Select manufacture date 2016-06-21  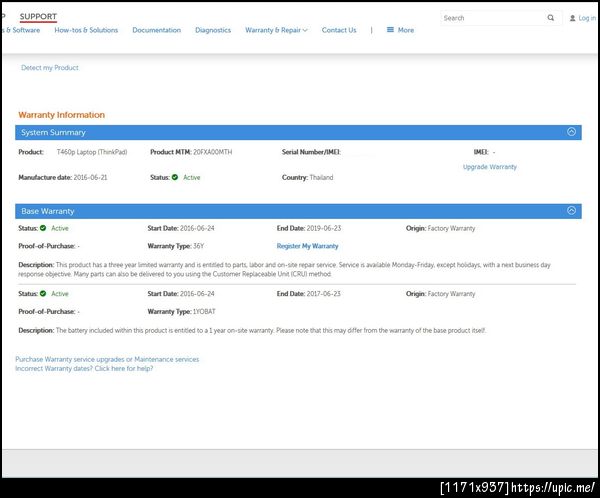point(90,177)
